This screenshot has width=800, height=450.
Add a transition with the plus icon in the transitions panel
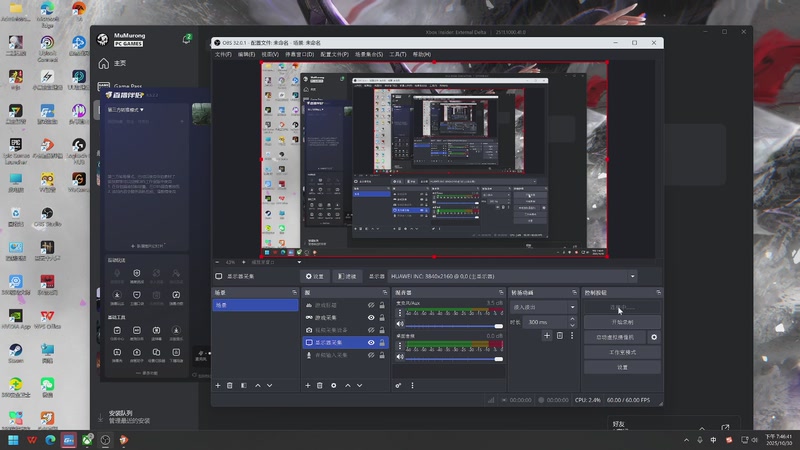pyautogui.click(x=547, y=336)
